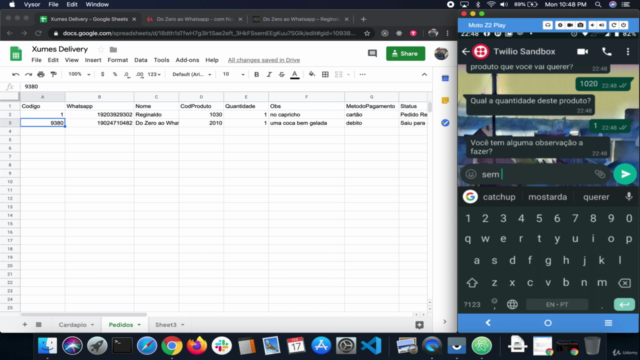Open the merge cells dropdown arrow
Screen dimensions: 640x360
point(348,74)
